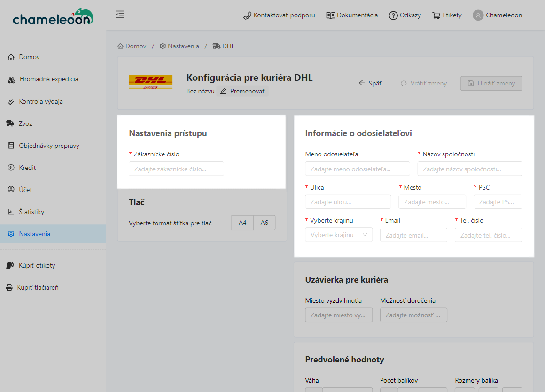Viewport: 545px width, 392px height.
Task: Click the Štatistiky chart icon
Action: [x=11, y=212]
